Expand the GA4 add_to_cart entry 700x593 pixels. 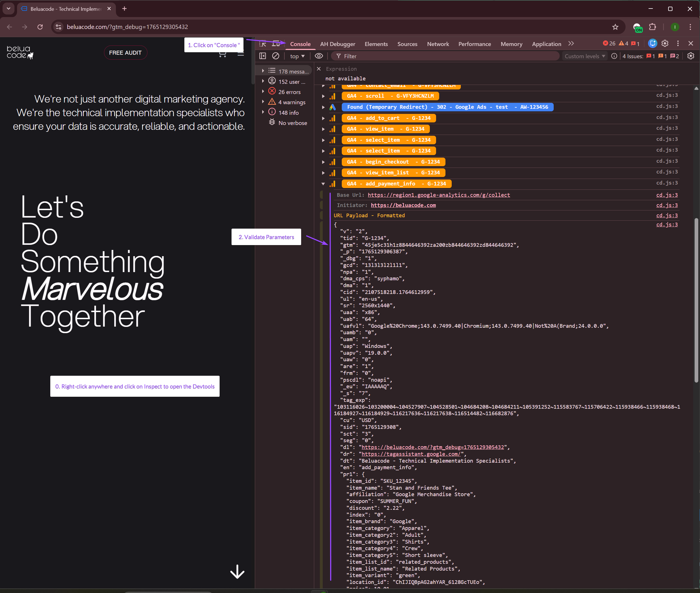pyautogui.click(x=323, y=118)
